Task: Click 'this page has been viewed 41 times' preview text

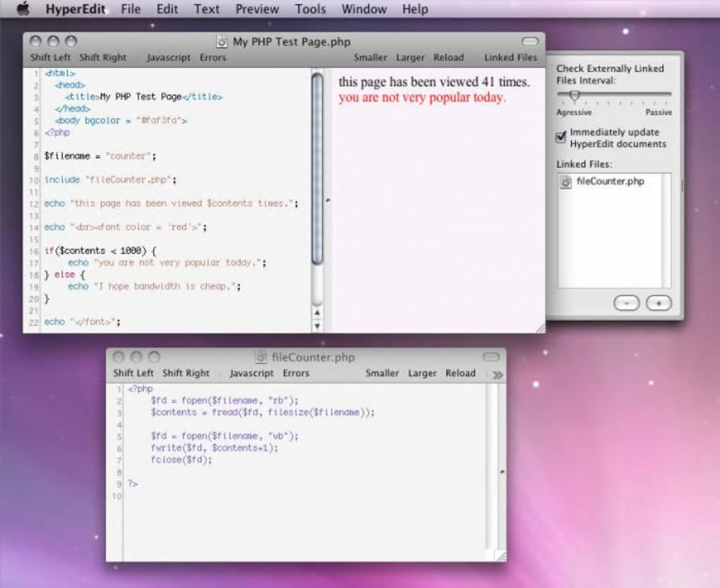Action: tap(434, 82)
